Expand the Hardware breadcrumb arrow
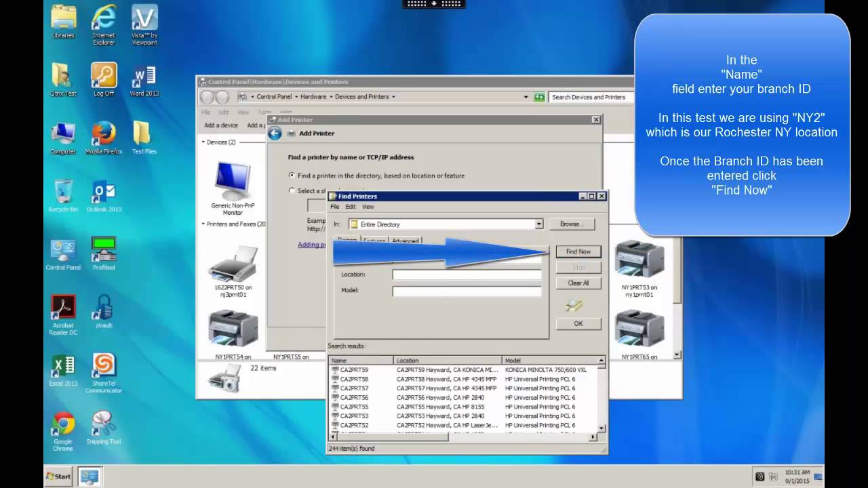Screen dimensions: 868x488 coord(331,97)
